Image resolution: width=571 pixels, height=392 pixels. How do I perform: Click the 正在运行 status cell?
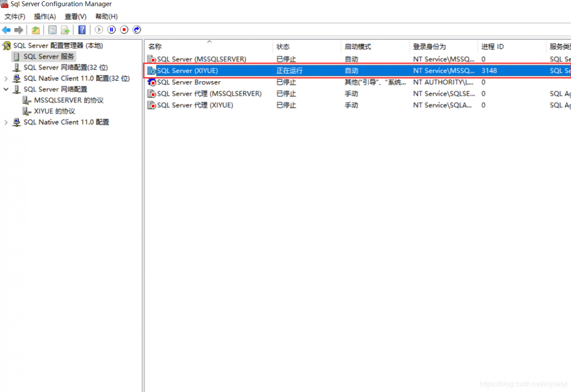[x=290, y=71]
